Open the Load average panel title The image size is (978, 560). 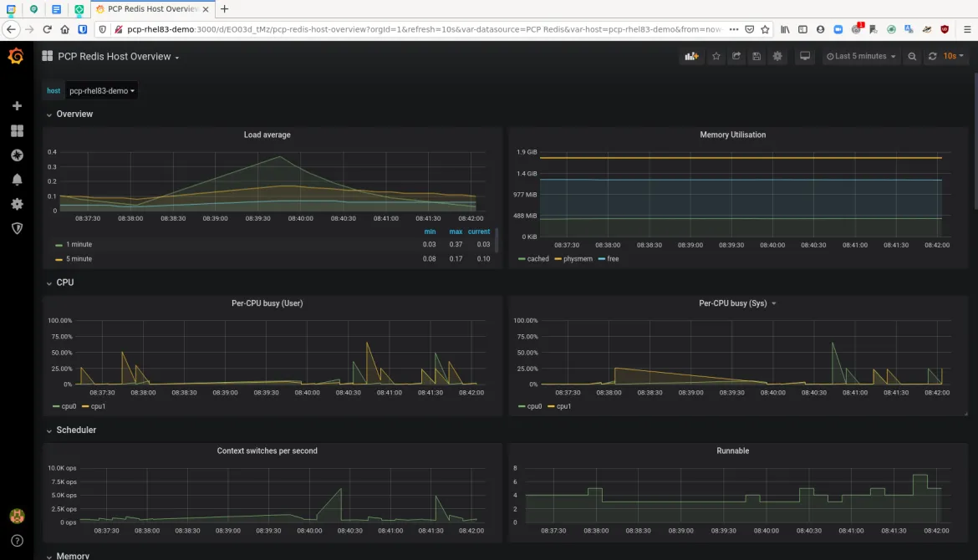pos(267,135)
